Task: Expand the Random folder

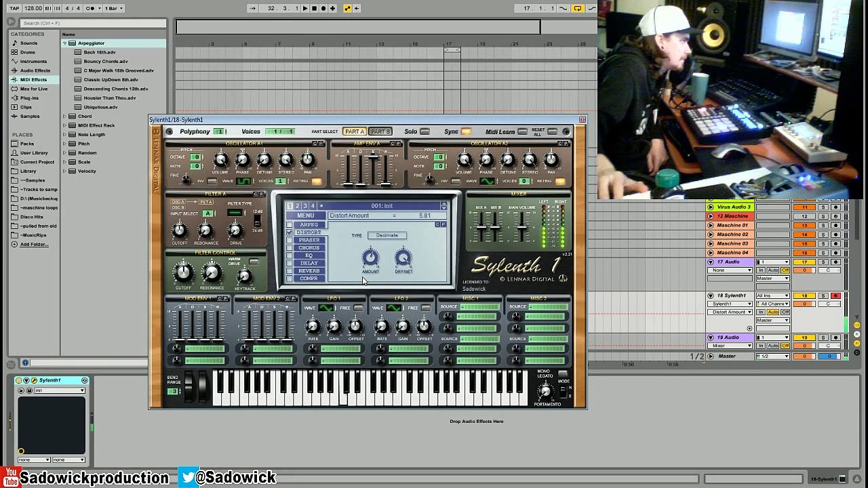Action: (x=64, y=152)
